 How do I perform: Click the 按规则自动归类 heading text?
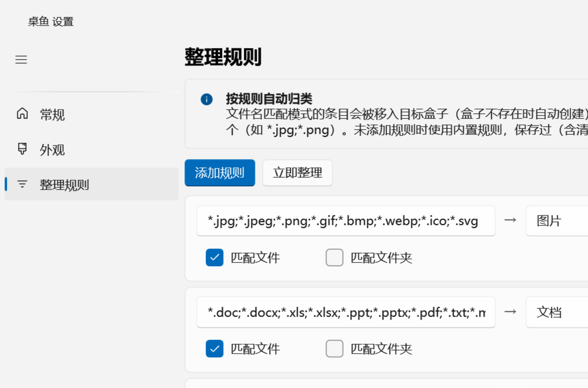pyautogui.click(x=269, y=99)
